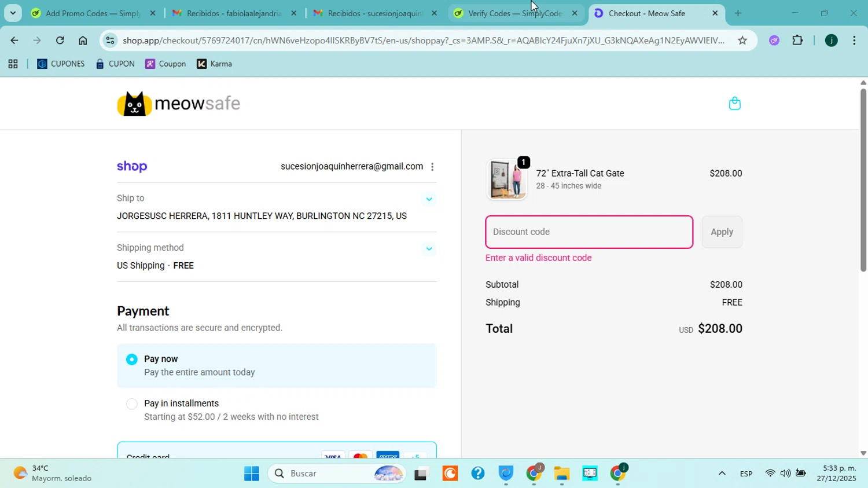Screen dimensions: 868x488
Task: Reload the checkout page
Action: 60,40
